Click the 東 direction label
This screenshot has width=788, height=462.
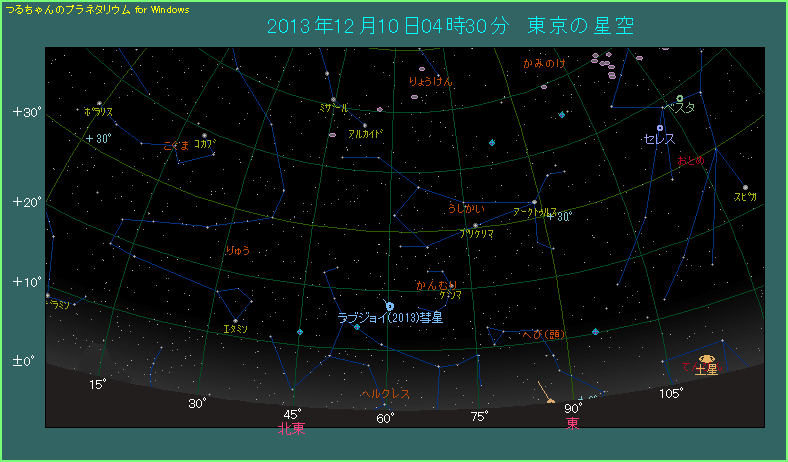pos(572,424)
